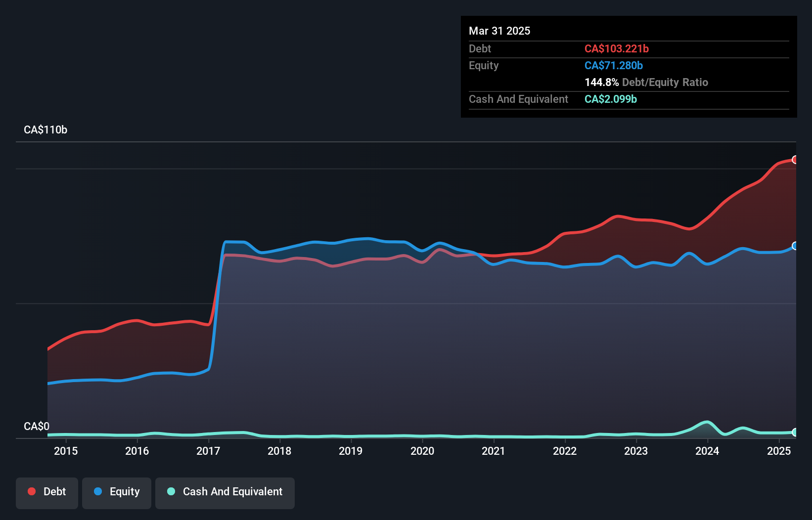812x520 pixels.
Task: Click the 2022 x-axis label
Action: click(x=565, y=451)
